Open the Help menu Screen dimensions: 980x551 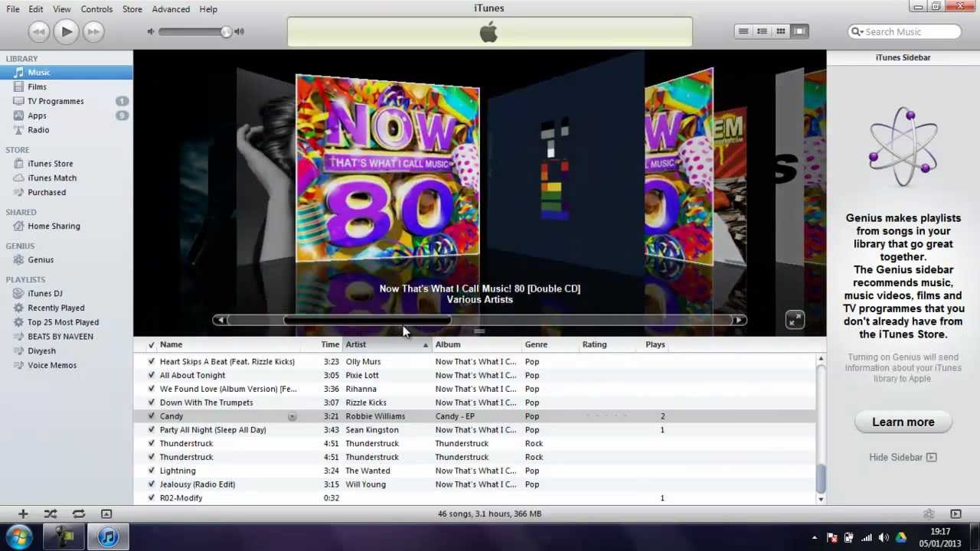[x=208, y=9]
